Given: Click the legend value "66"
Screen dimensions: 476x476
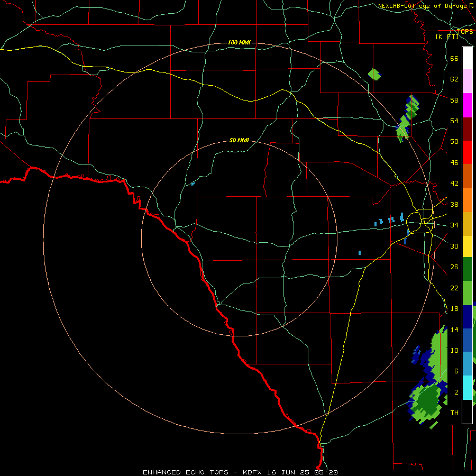Looking at the screenshot, I should click(454, 59).
